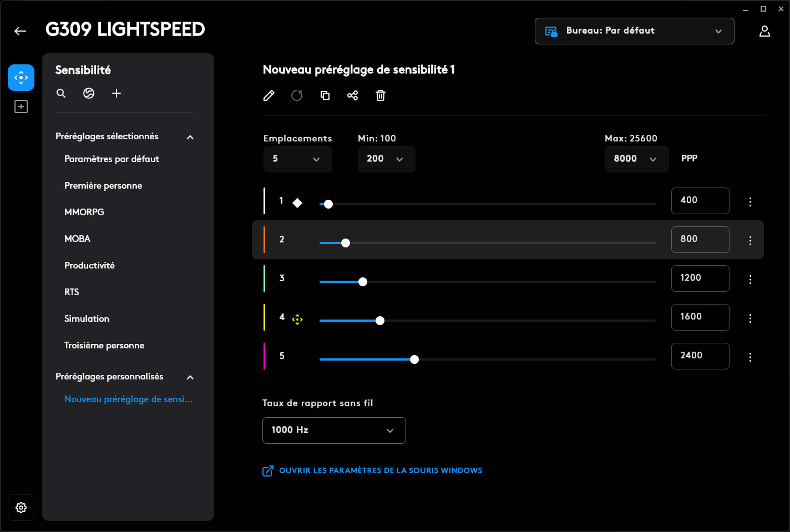The width and height of the screenshot is (790, 532).
Task: Click the PPP unit label
Action: [x=689, y=159]
